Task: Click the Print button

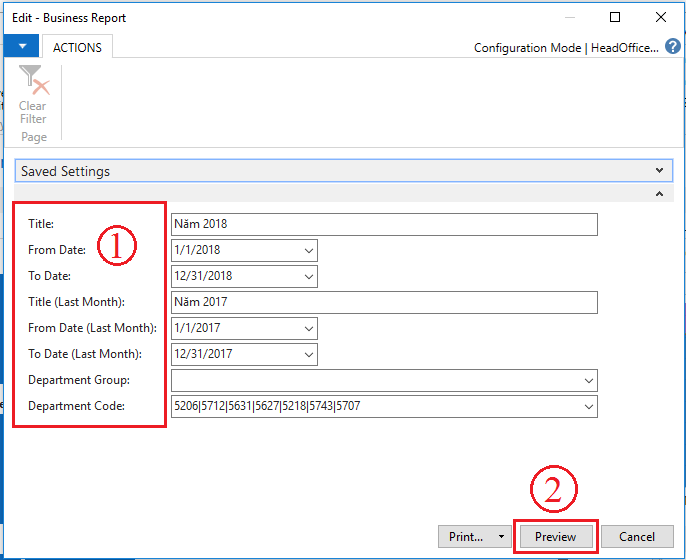Action: click(466, 537)
